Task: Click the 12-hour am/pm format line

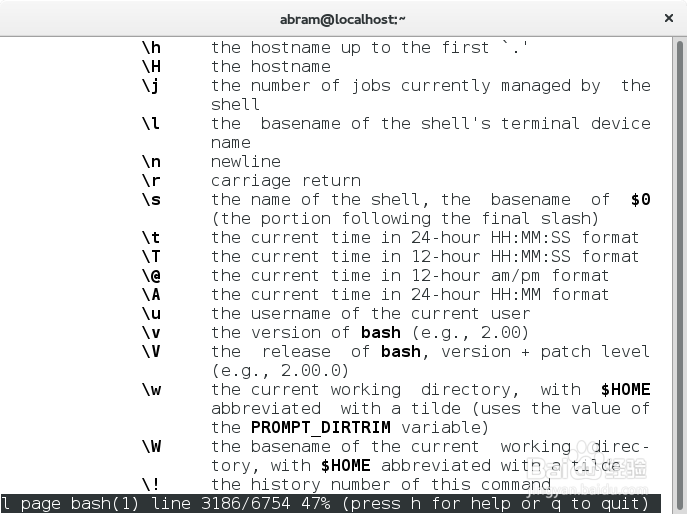Action: point(410,276)
